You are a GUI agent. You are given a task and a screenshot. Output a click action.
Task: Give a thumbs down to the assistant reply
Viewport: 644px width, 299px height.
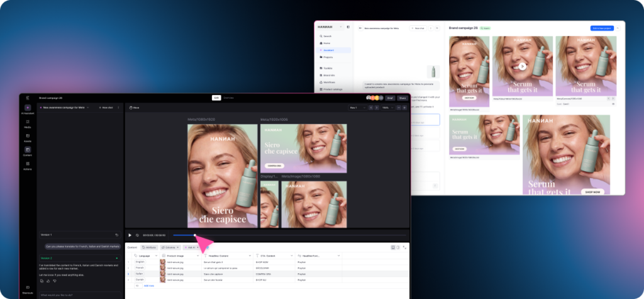click(x=54, y=281)
